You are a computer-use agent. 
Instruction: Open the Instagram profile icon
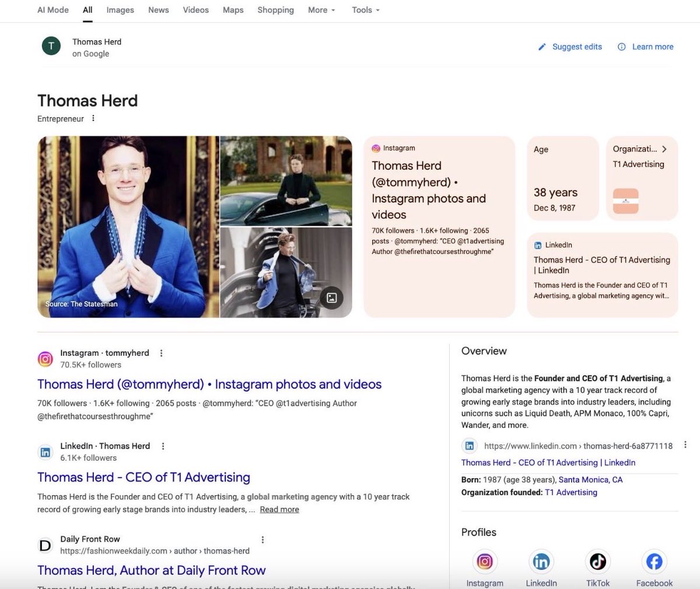(485, 562)
